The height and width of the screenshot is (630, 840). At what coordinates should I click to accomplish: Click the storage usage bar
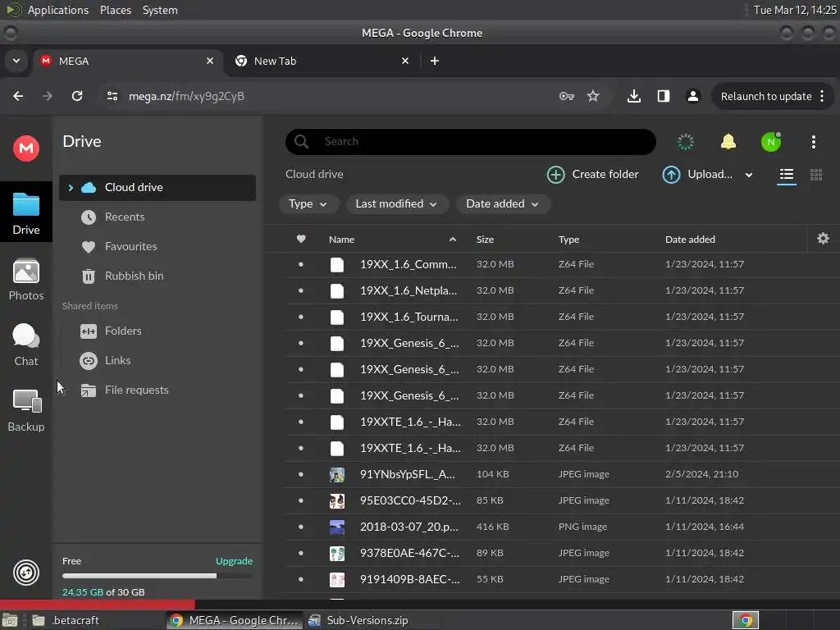point(157,577)
